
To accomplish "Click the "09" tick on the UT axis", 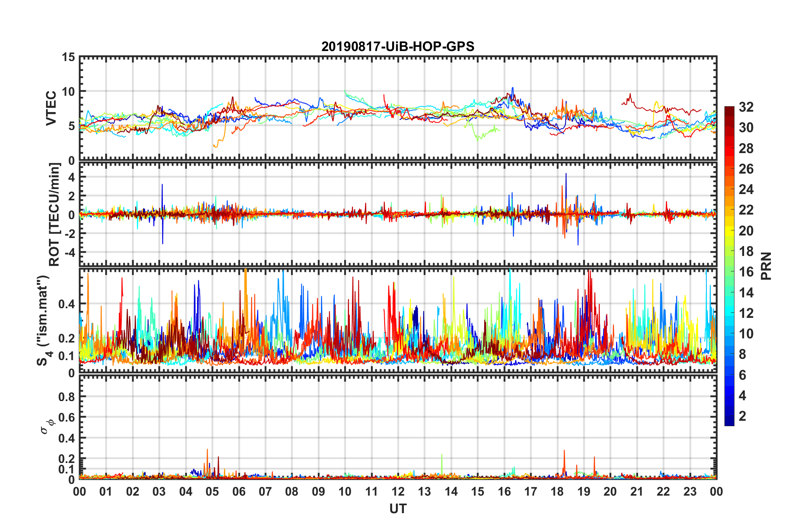I will tap(318, 491).
